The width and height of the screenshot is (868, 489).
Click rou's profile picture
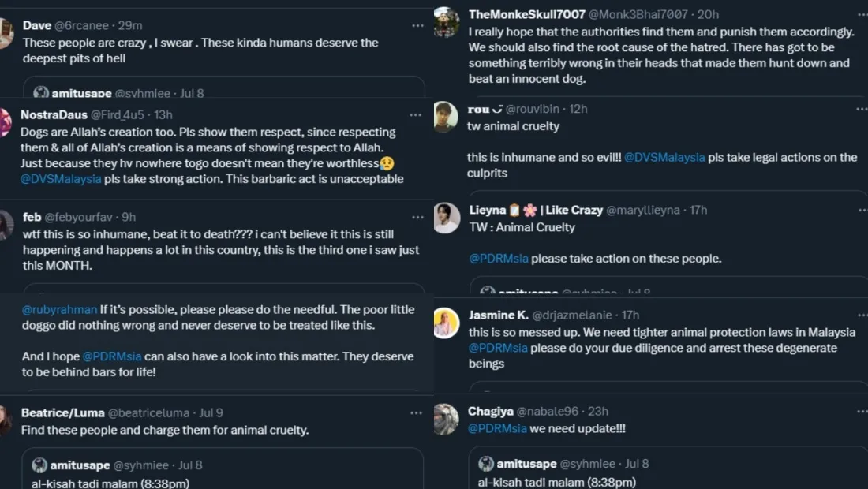tap(447, 116)
